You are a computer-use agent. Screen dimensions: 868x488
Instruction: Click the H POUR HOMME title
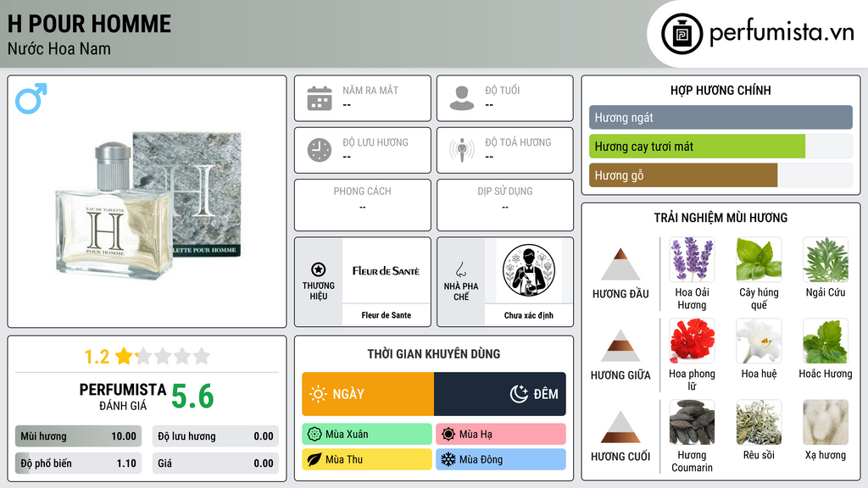pyautogui.click(x=90, y=24)
